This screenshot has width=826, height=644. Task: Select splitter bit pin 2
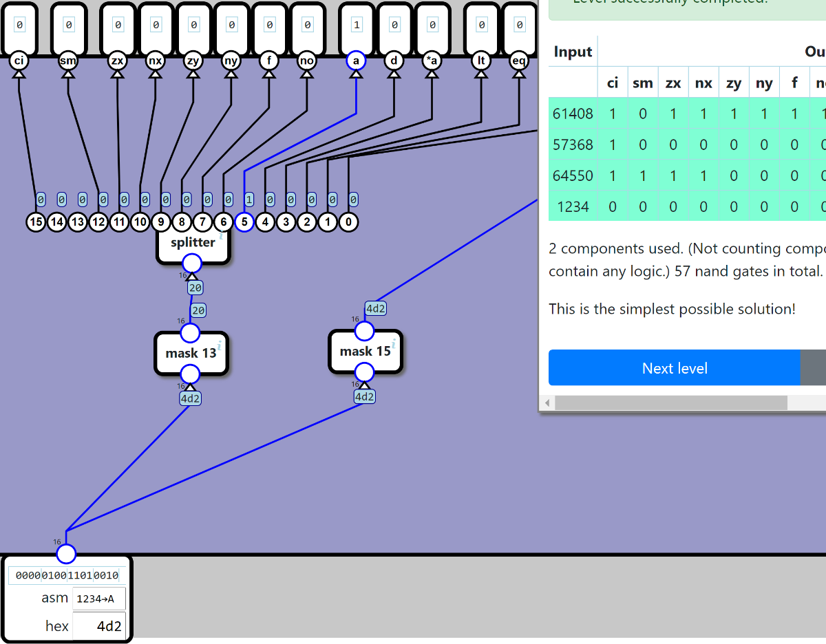pos(307,222)
